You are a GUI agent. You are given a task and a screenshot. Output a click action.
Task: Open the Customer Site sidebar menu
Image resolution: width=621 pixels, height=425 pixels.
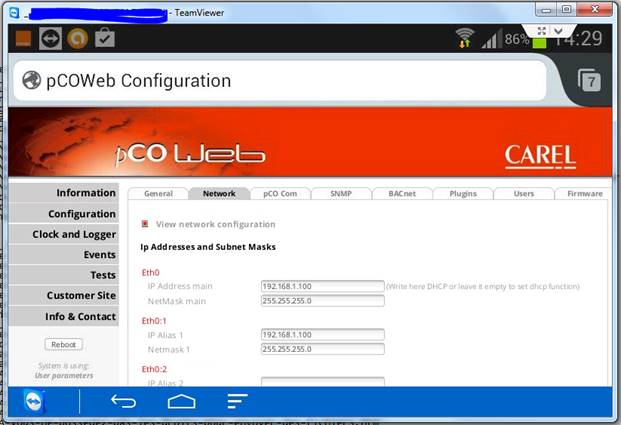(x=64, y=295)
